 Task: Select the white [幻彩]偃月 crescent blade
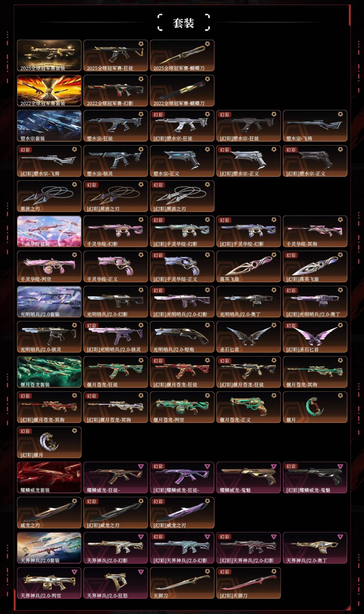pos(49,442)
